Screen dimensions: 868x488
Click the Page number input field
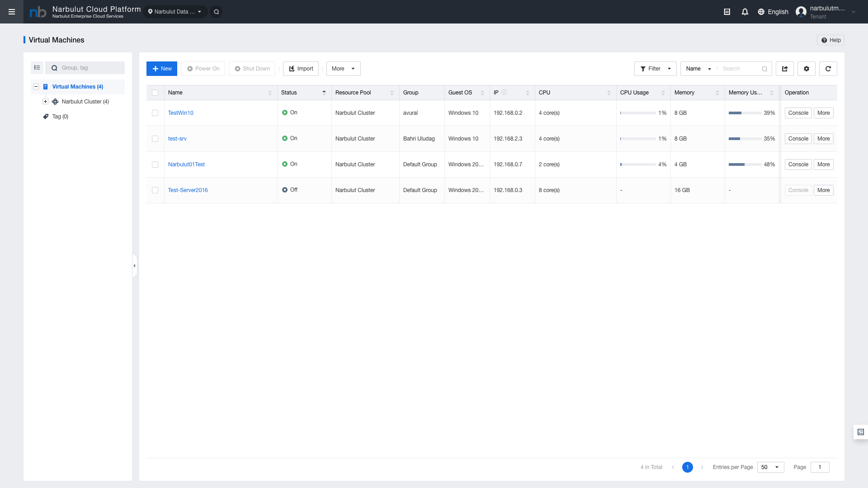[x=820, y=467]
